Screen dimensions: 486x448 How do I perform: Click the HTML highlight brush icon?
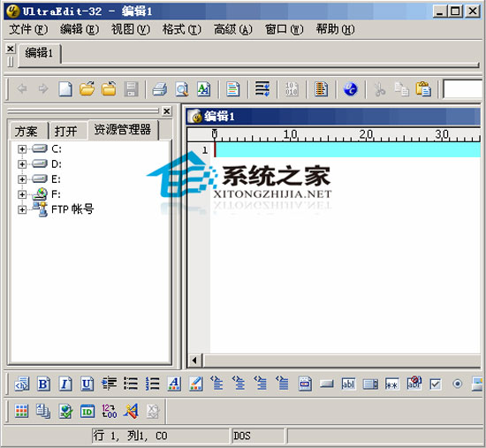click(196, 384)
